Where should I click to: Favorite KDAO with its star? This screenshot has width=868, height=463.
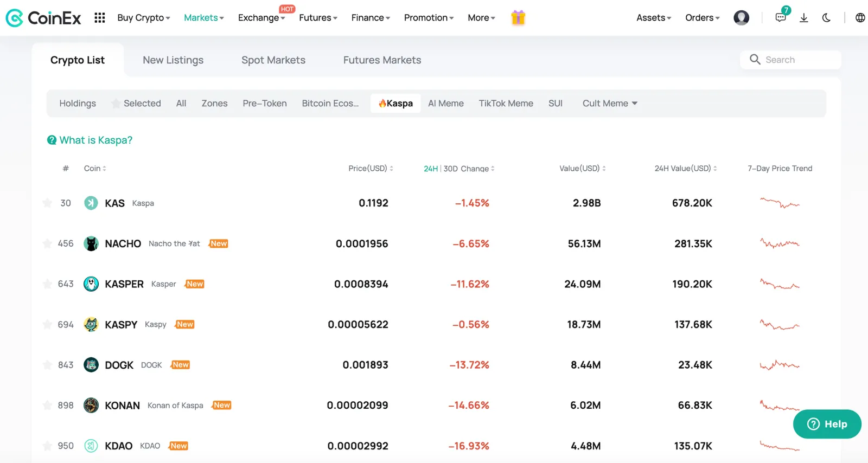click(47, 446)
